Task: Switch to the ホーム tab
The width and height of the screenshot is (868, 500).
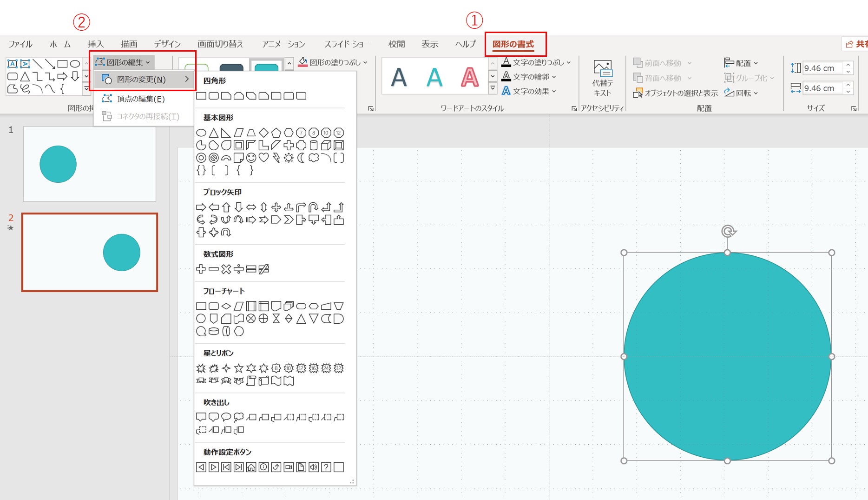Action: click(x=60, y=44)
